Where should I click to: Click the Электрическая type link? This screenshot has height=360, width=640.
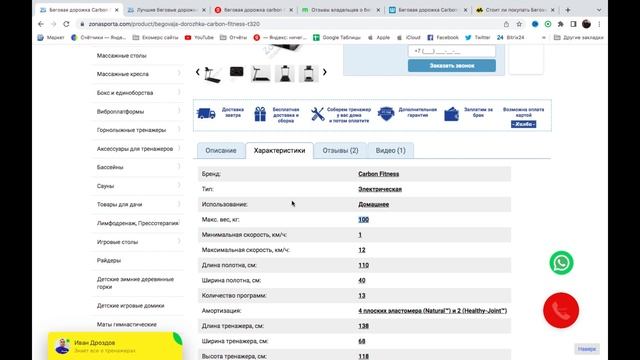click(380, 189)
